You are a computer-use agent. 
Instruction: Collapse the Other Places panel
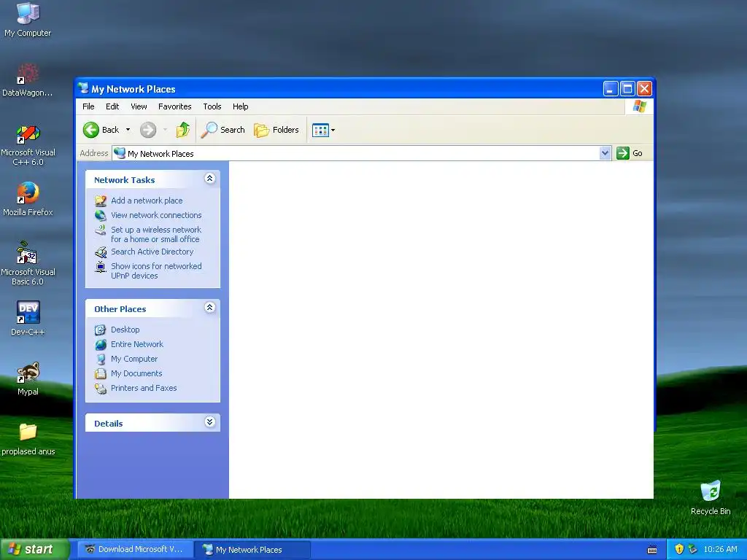coord(209,308)
